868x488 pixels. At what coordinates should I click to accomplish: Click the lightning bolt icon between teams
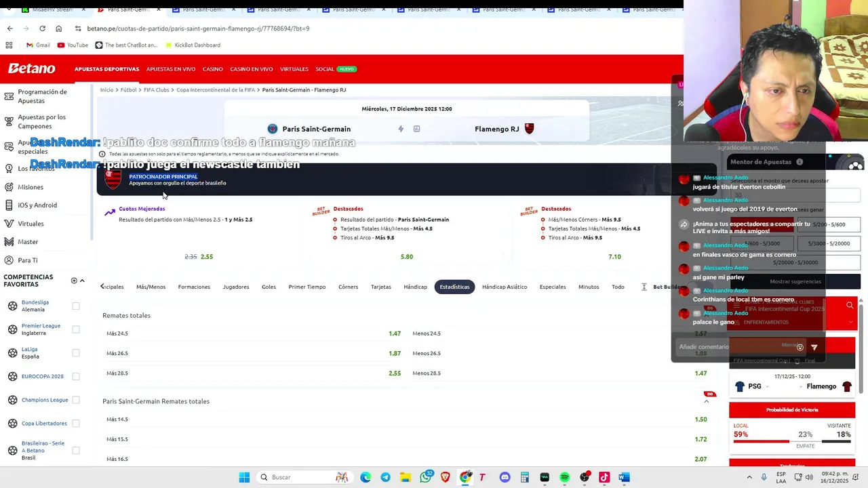point(401,129)
